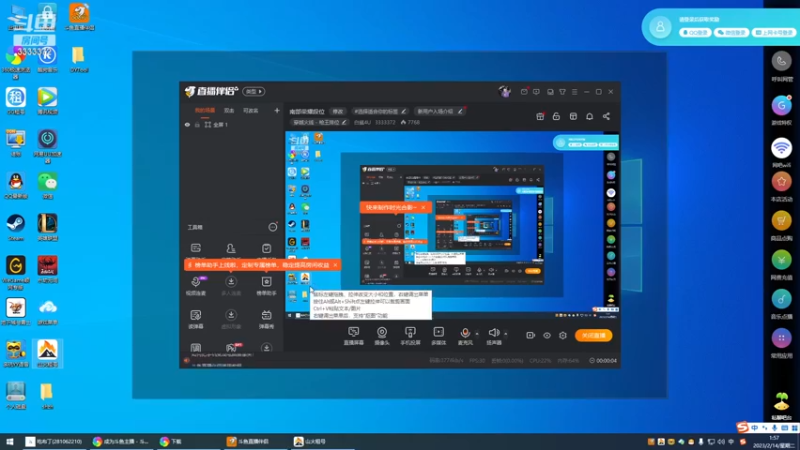Switch to the first orange scene tab
The height and width of the screenshot is (450, 800).
click(x=205, y=110)
